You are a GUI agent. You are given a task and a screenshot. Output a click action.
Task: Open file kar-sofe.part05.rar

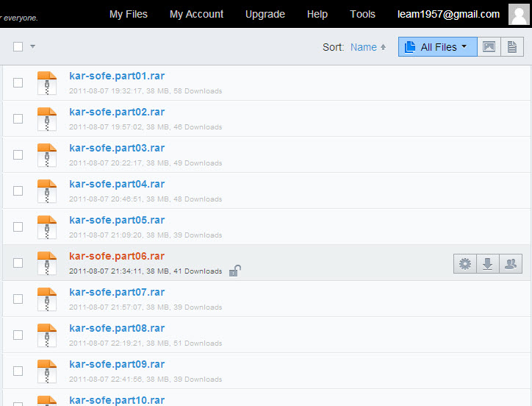pos(117,220)
